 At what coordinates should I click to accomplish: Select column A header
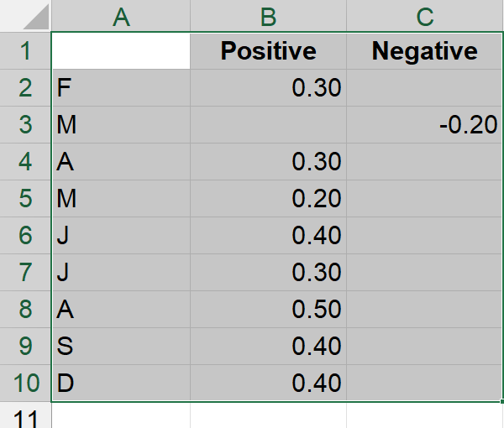tap(121, 16)
